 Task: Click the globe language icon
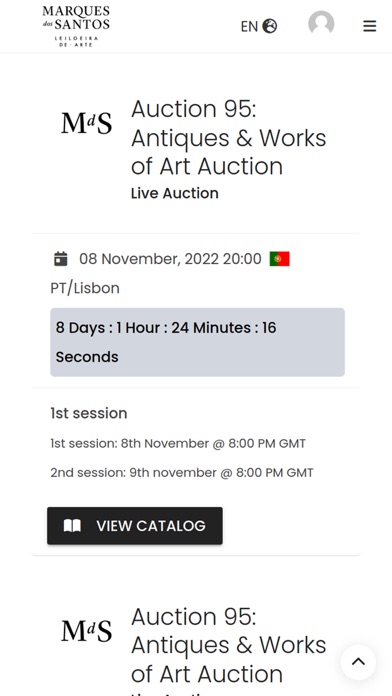269,26
